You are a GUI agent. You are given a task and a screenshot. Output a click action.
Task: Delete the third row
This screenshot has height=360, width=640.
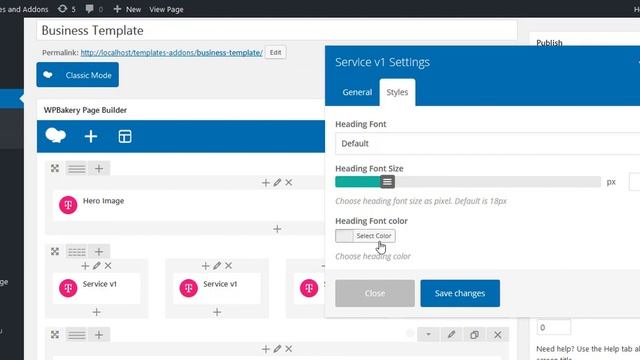(x=498, y=335)
